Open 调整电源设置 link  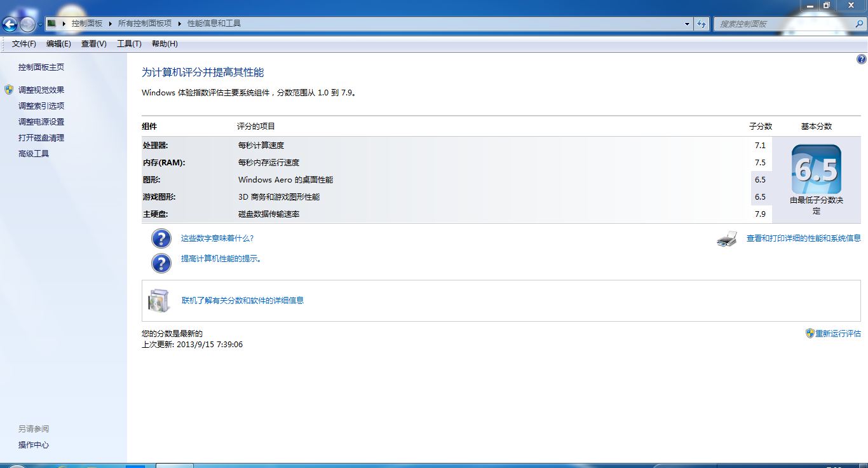pyautogui.click(x=41, y=122)
